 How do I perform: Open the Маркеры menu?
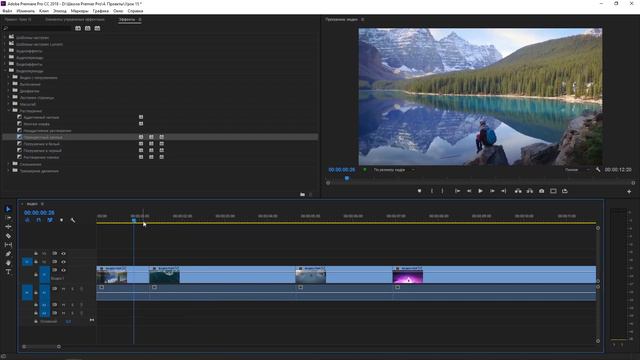80,11
